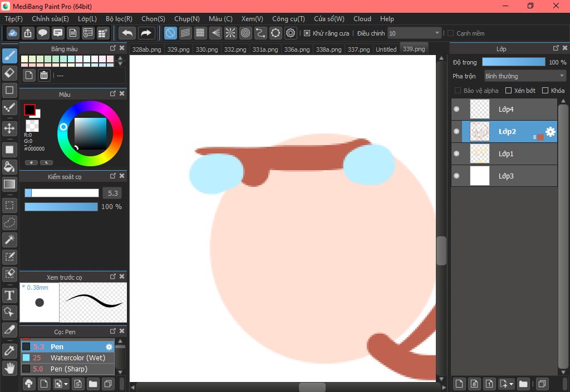The width and height of the screenshot is (570, 392).
Task: Open the Bộ lọc(R) menu
Action: pos(119,19)
